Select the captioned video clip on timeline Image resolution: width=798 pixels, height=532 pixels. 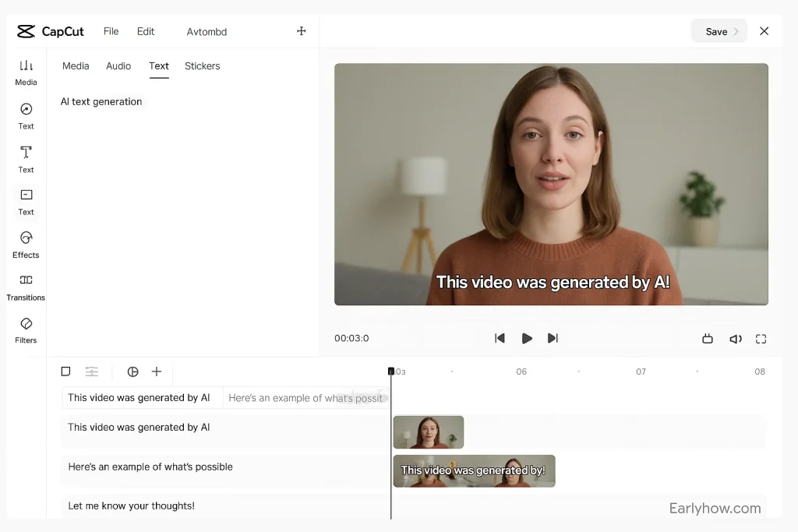[474, 471]
